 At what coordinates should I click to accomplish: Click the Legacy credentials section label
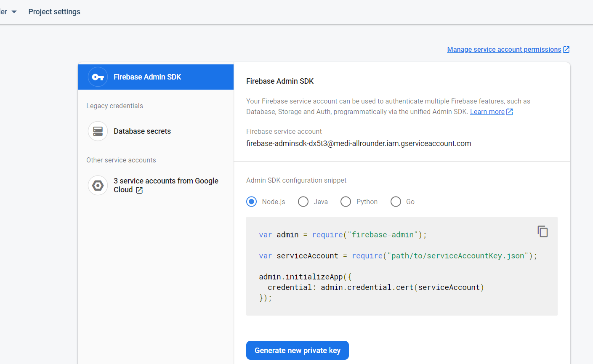click(114, 106)
